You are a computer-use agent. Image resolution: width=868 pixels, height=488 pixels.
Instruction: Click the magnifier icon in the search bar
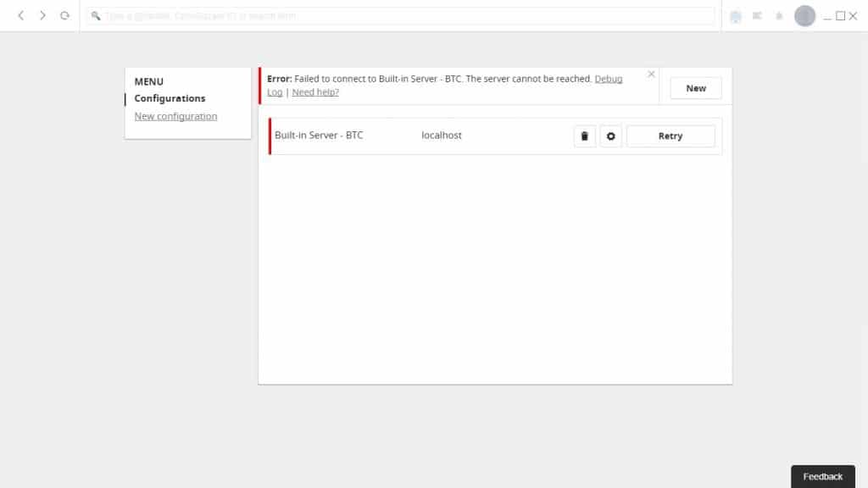click(x=96, y=16)
